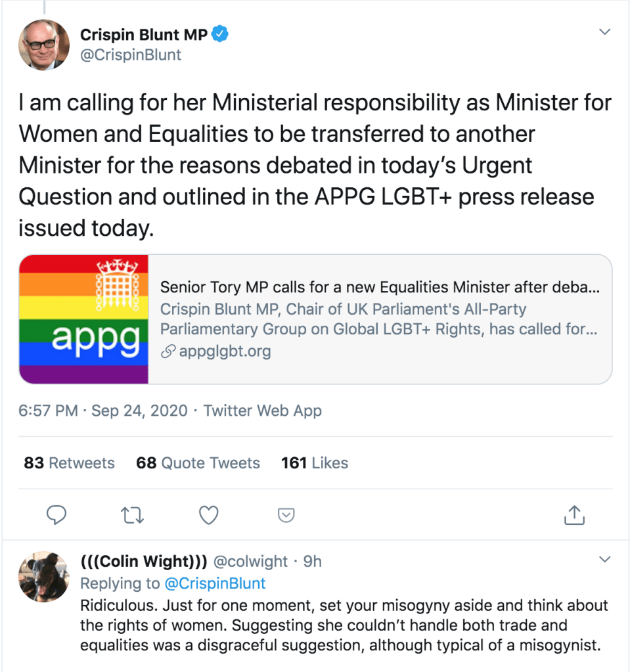
Task: Open Crispin Blunt's profile picture
Action: pos(45,45)
